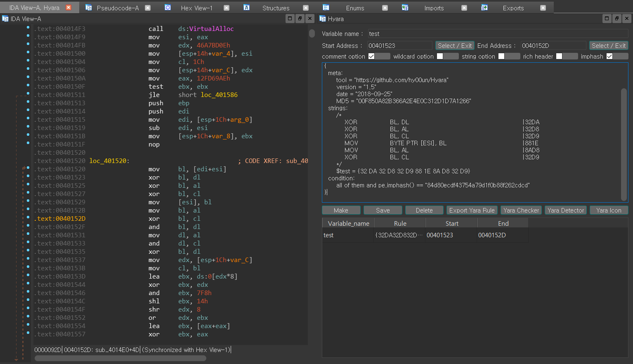Image resolution: width=633 pixels, height=364 pixels.
Task: Click Select / Exit next to Start Address
Action: pos(454,46)
